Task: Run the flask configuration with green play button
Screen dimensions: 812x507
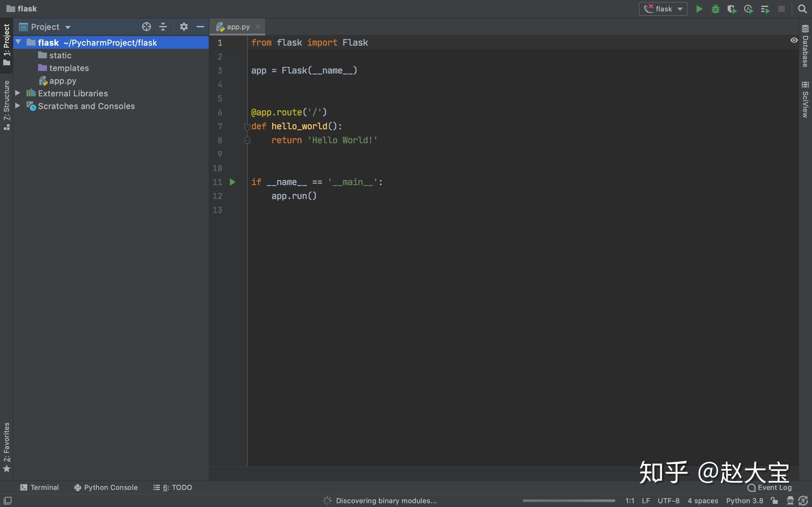Action: (x=699, y=9)
